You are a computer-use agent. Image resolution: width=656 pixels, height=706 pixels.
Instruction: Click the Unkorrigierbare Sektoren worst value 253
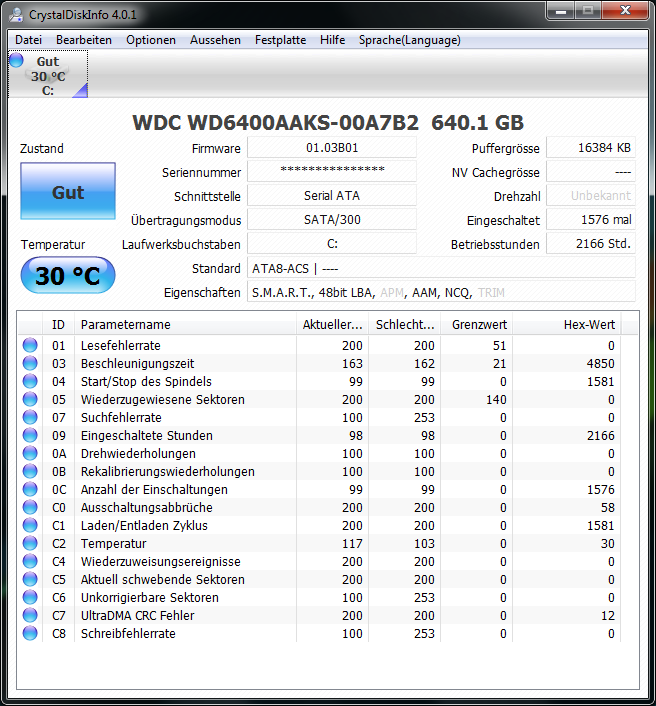coord(424,597)
